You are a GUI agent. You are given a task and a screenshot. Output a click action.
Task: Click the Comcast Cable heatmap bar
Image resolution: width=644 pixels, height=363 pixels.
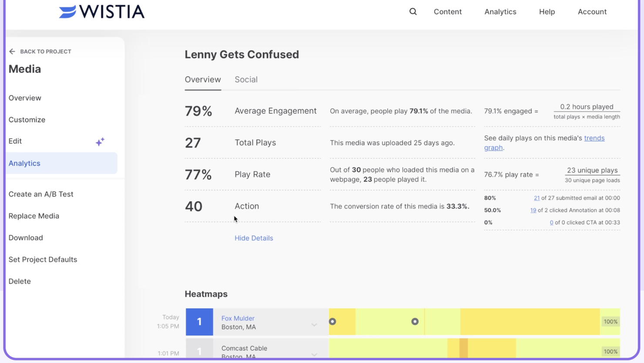coord(474,349)
